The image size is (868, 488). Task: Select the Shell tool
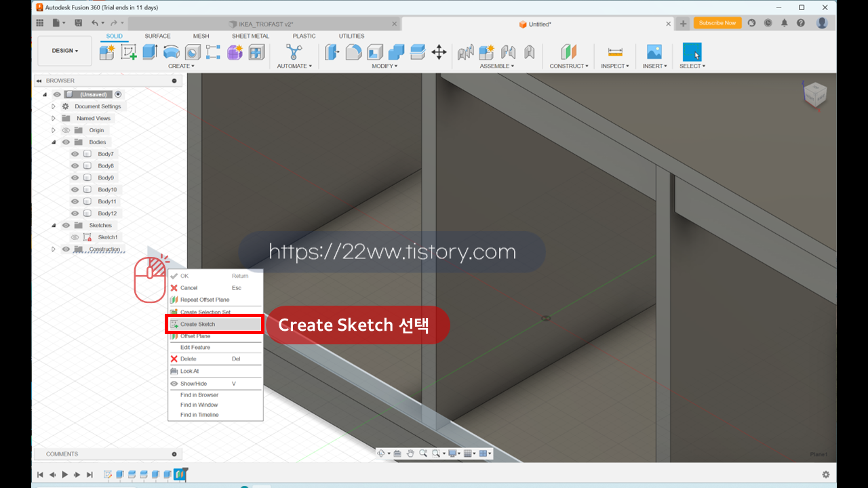(x=374, y=52)
